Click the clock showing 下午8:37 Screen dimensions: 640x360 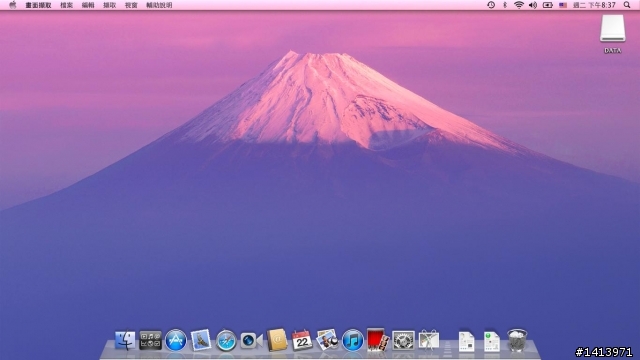(x=594, y=5)
